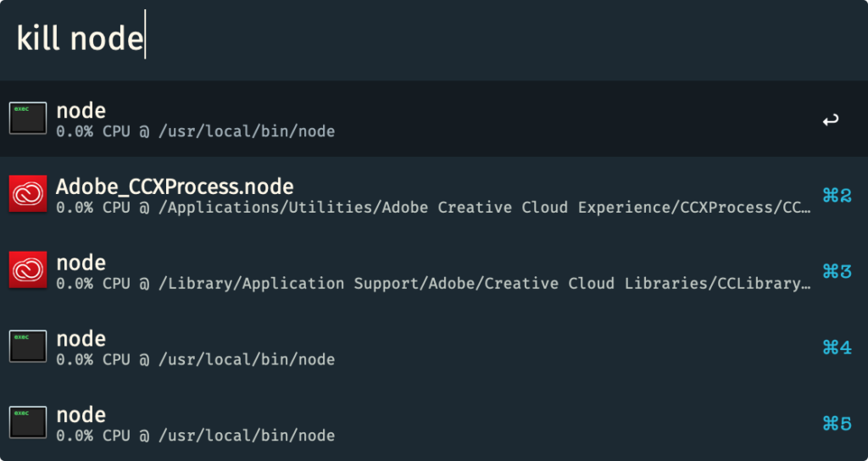This screenshot has width=868, height=461.
Task: Click the return arrow icon on the first result
Action: (831, 119)
